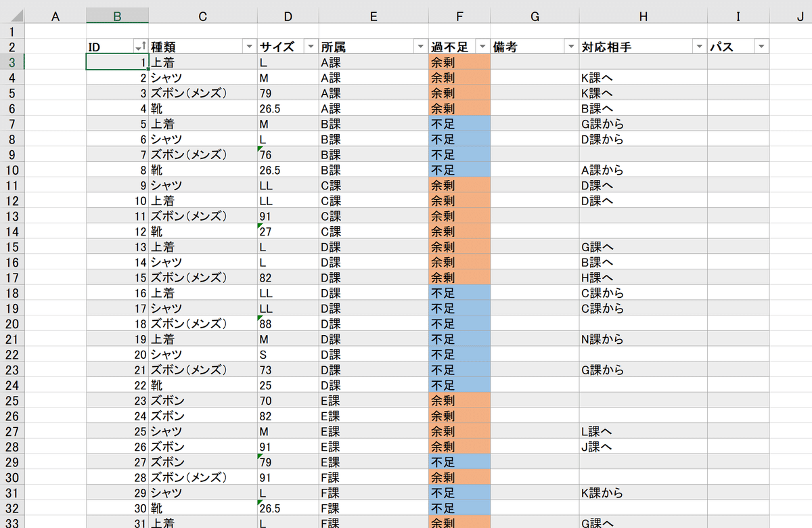Click the size S cell in row 22

coord(288,354)
